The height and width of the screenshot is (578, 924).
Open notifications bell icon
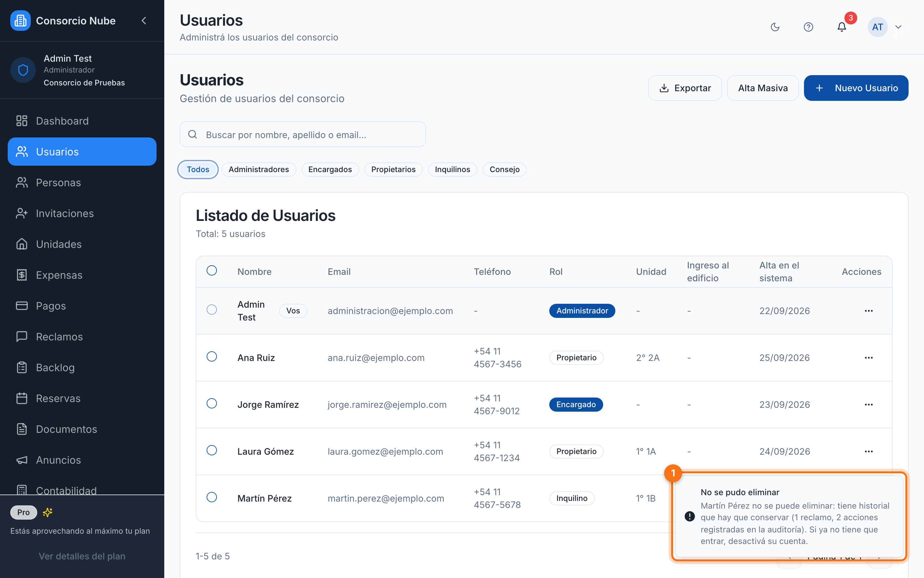click(842, 27)
